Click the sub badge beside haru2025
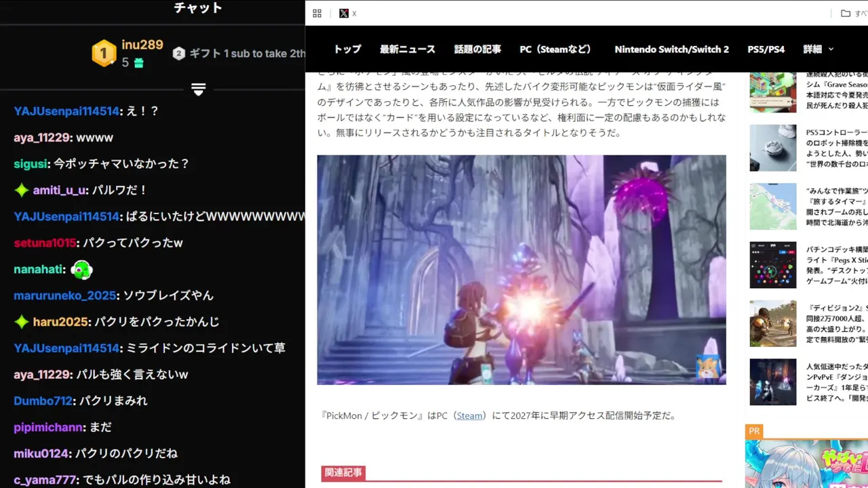The width and height of the screenshot is (868, 488). [22, 322]
